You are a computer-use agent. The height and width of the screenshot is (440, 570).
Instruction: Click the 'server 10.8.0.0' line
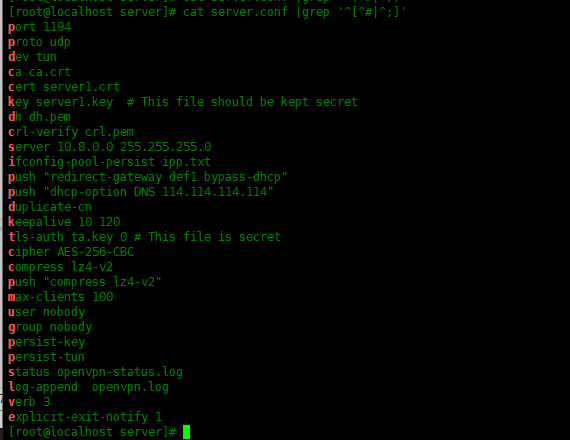(x=109, y=147)
